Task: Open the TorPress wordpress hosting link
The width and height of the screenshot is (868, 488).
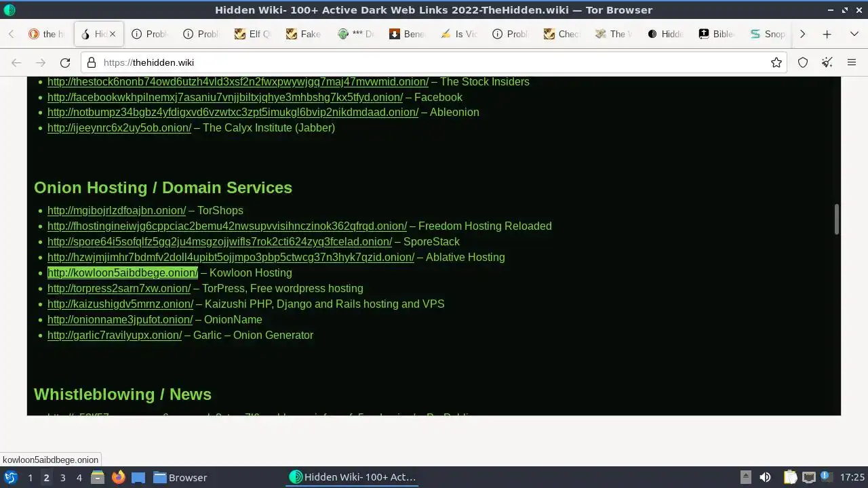Action: [119, 289]
